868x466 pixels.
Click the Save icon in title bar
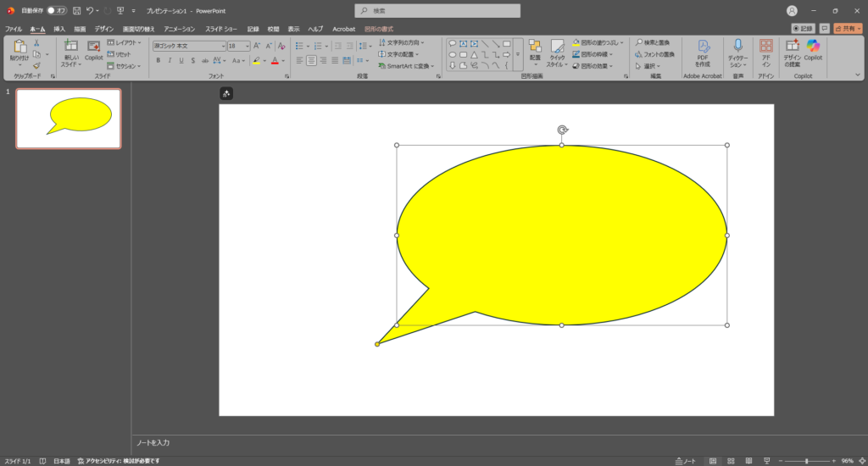(77, 11)
